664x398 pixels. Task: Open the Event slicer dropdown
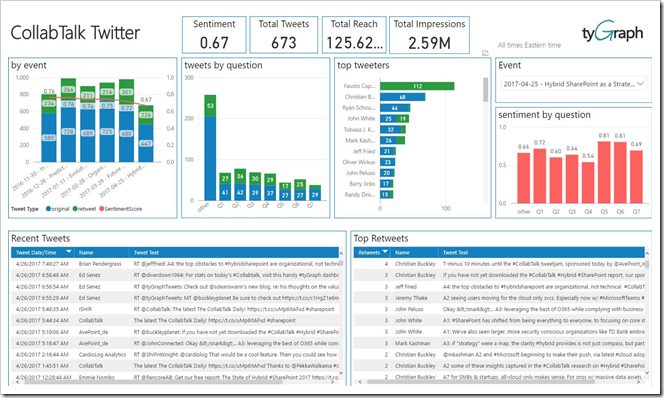pos(640,84)
